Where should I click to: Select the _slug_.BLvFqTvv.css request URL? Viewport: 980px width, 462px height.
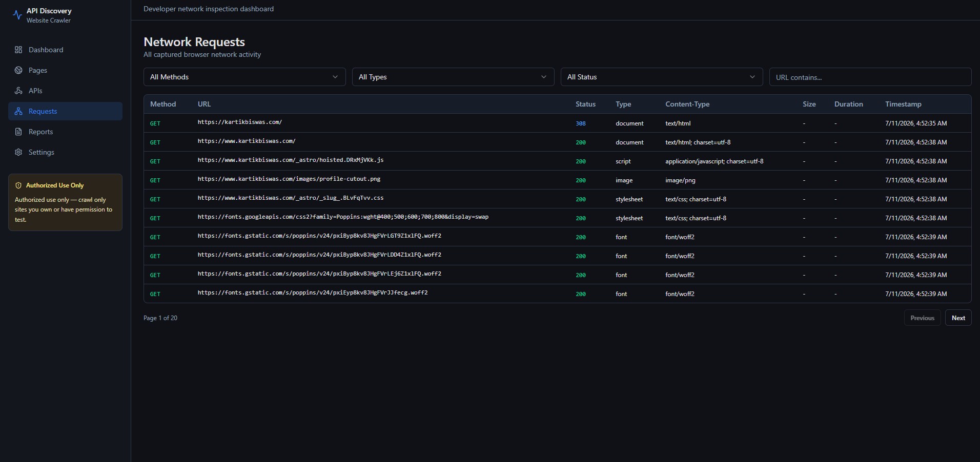pos(291,198)
